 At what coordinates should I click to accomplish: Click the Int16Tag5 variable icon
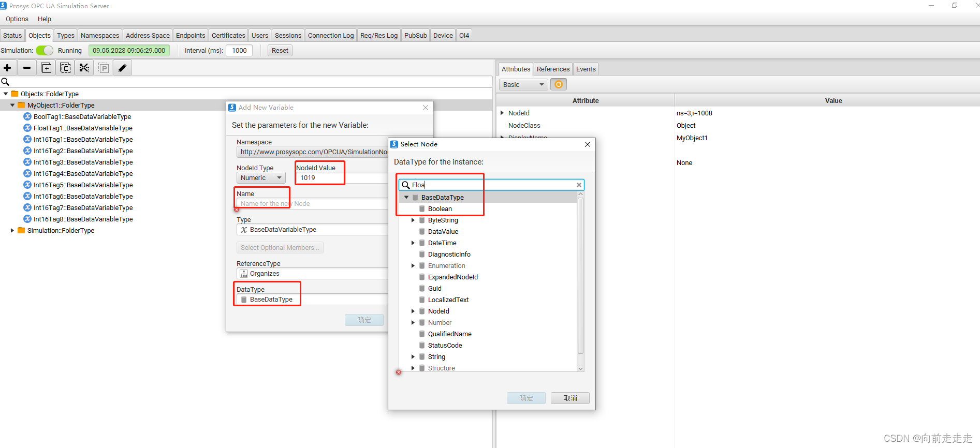coord(27,185)
